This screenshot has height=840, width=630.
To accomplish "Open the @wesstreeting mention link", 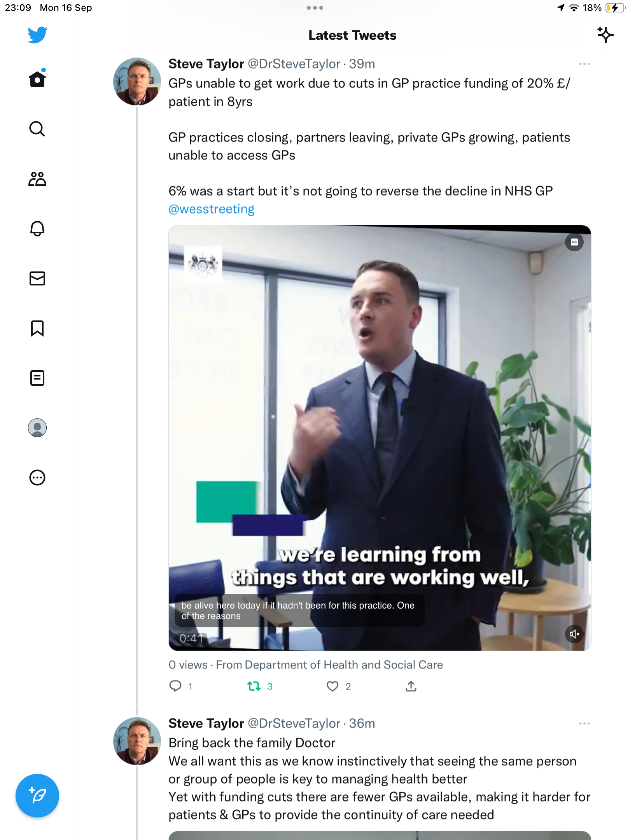I will pos(211,209).
